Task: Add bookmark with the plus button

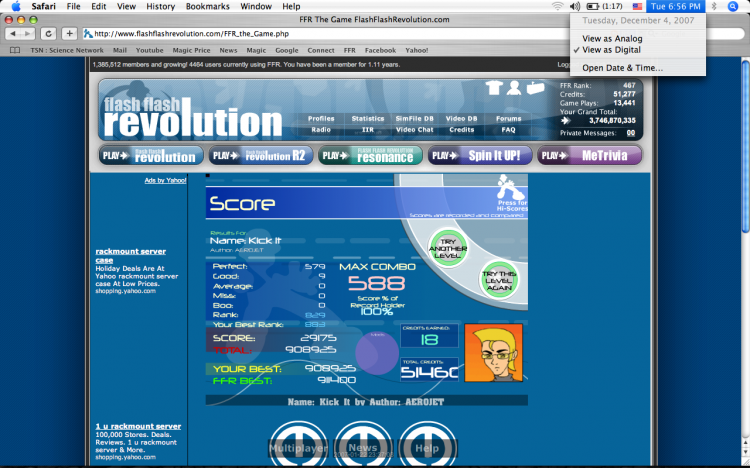Action: click(x=69, y=33)
